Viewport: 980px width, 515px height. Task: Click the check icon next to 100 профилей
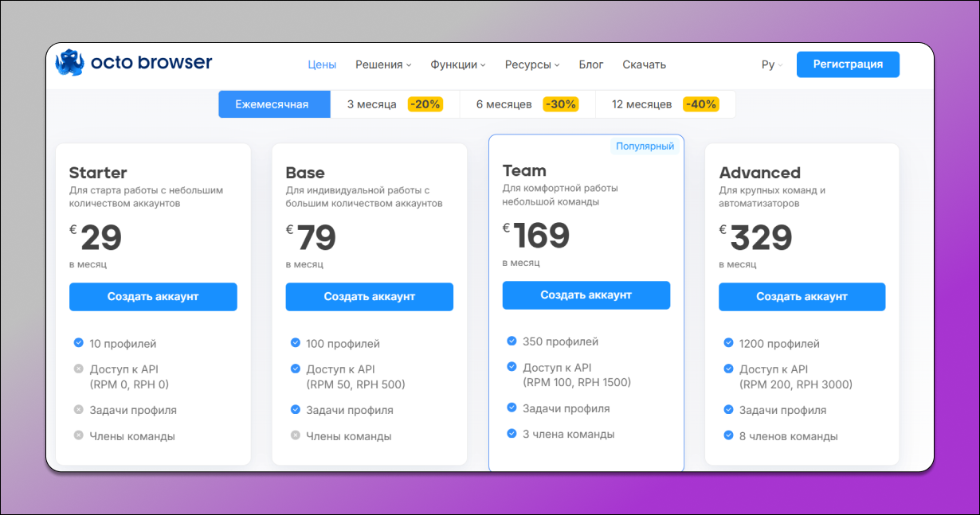(295, 343)
